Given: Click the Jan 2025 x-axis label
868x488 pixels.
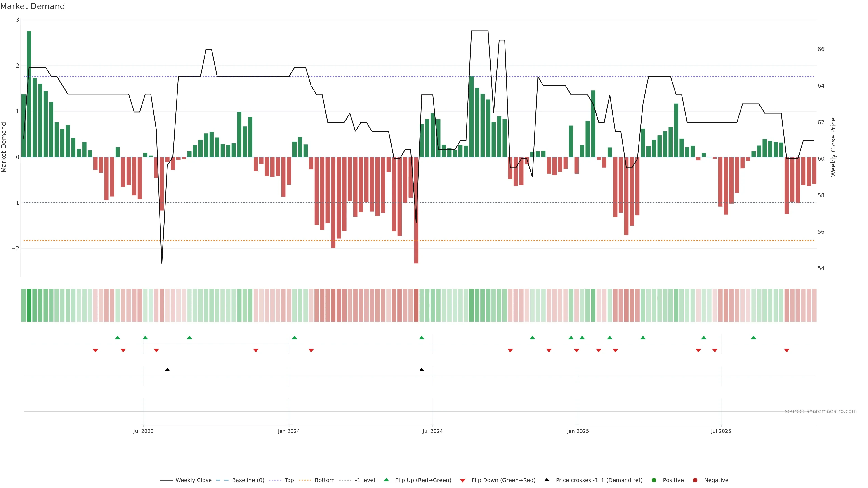Looking at the screenshot, I should coord(578,432).
